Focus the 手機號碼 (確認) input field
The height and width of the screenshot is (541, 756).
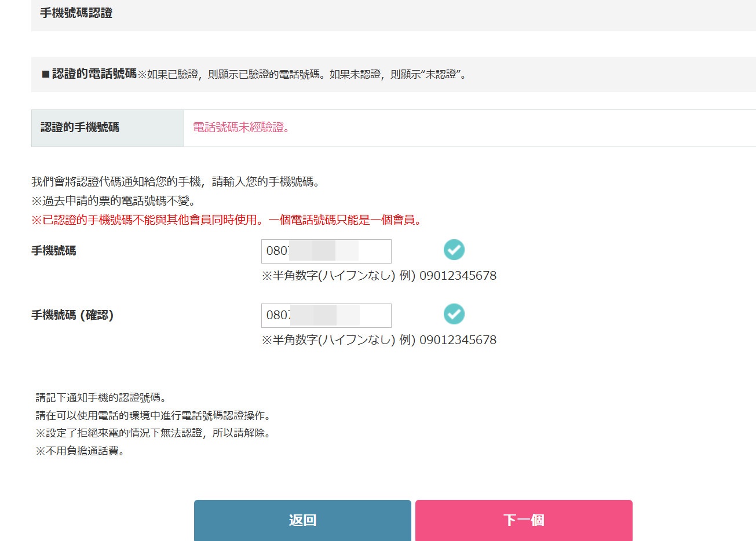tap(326, 316)
